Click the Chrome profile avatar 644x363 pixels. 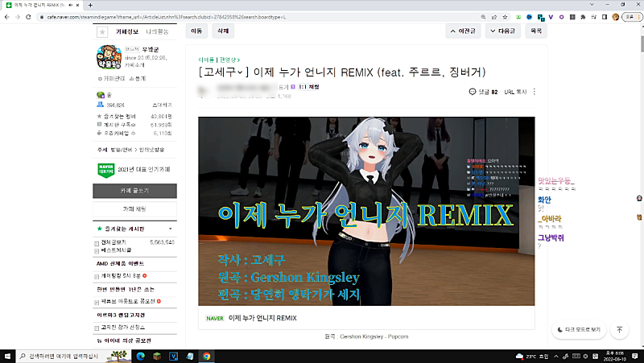pos(615,17)
